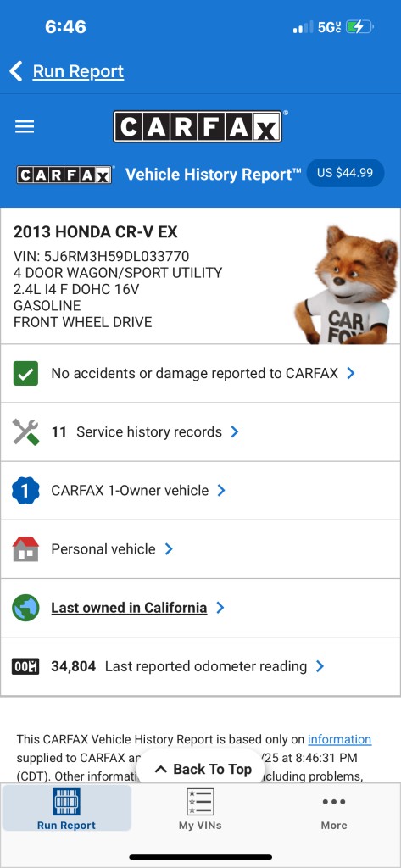
Task: Expand Last reported odometer reading chevron
Action: tap(320, 666)
